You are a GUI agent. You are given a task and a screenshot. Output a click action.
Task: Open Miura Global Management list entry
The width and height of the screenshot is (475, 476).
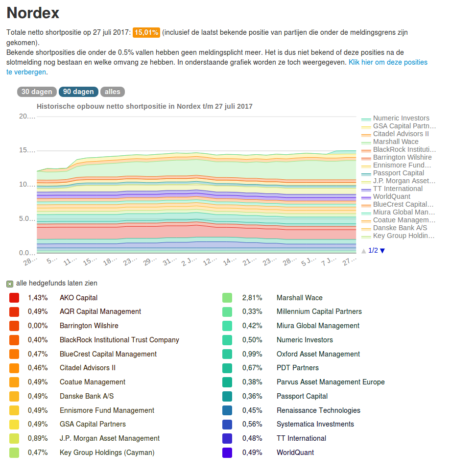coord(318,326)
